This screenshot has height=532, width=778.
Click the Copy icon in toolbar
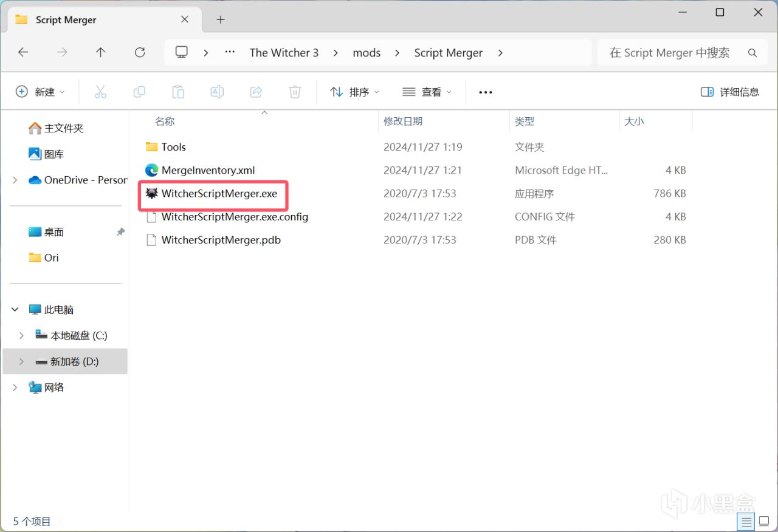pyautogui.click(x=139, y=92)
